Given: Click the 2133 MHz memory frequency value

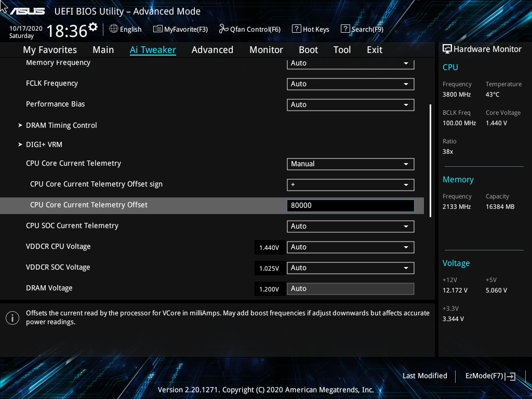Looking at the screenshot, I should click(457, 207).
